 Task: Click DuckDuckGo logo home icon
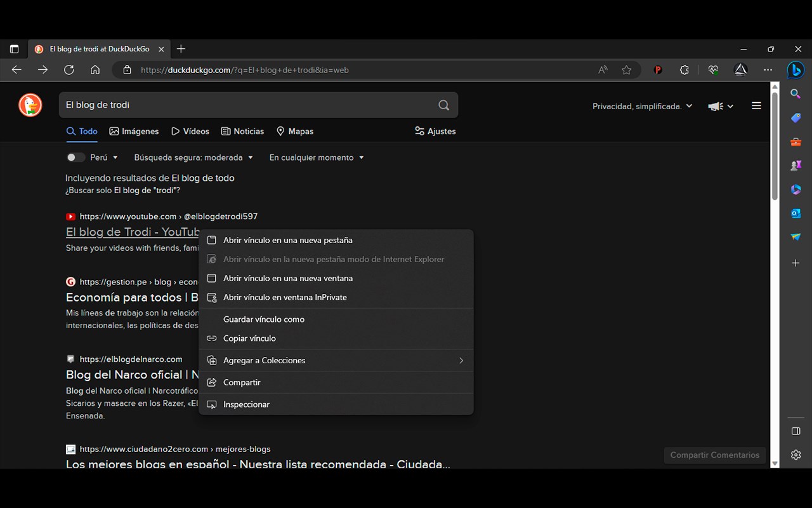pyautogui.click(x=30, y=105)
